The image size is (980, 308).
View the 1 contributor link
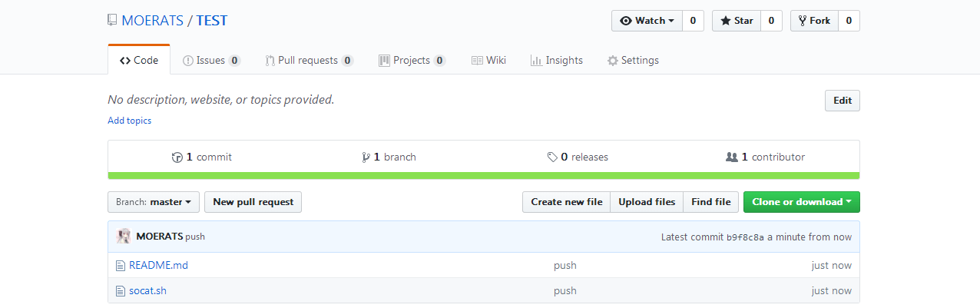[x=765, y=157]
